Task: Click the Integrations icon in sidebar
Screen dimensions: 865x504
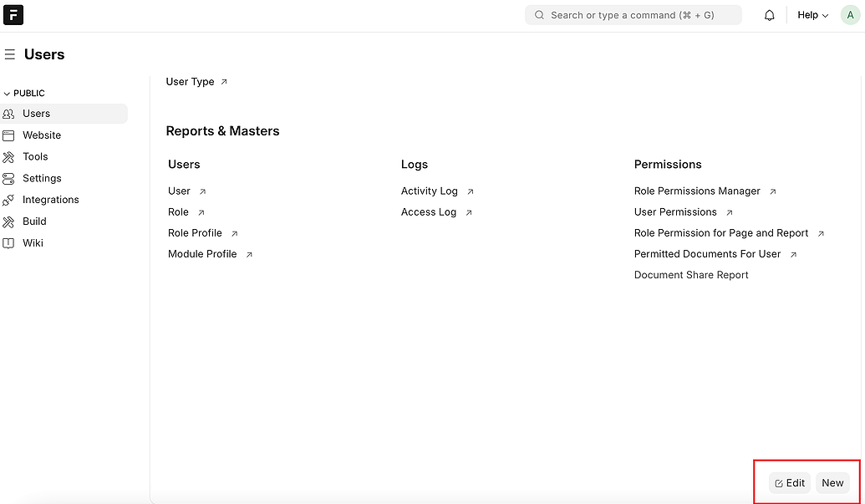Action: point(8,201)
